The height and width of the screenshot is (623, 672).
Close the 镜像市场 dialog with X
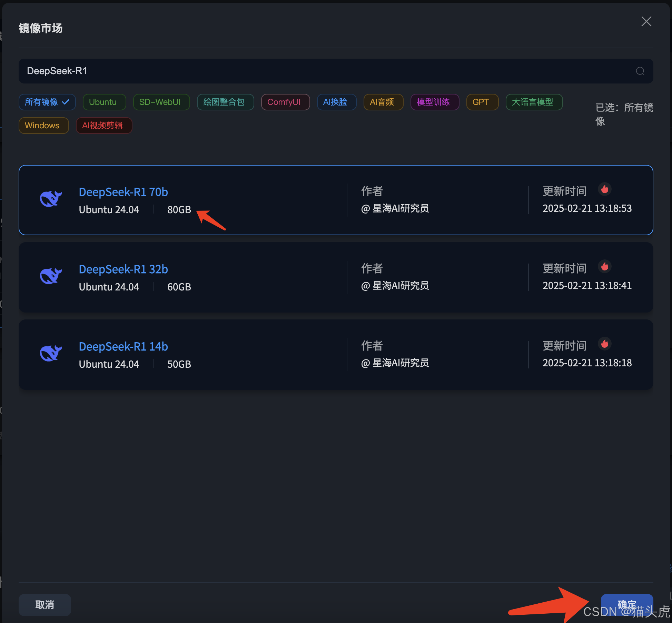point(646,21)
